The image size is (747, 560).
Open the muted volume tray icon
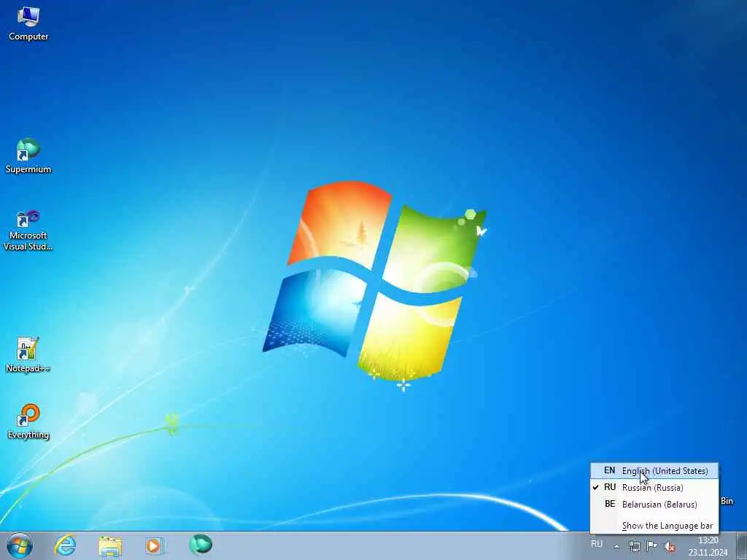[670, 547]
